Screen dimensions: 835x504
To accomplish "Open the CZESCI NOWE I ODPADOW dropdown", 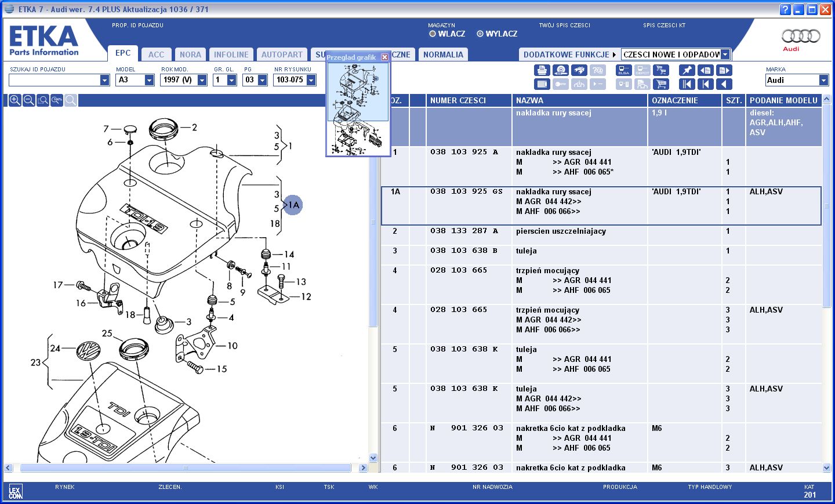I will (x=725, y=55).
